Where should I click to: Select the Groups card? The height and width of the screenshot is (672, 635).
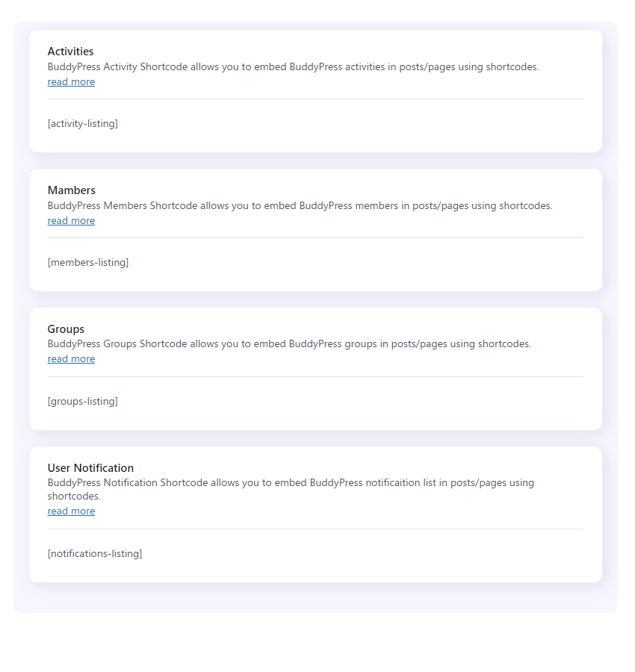click(x=315, y=368)
